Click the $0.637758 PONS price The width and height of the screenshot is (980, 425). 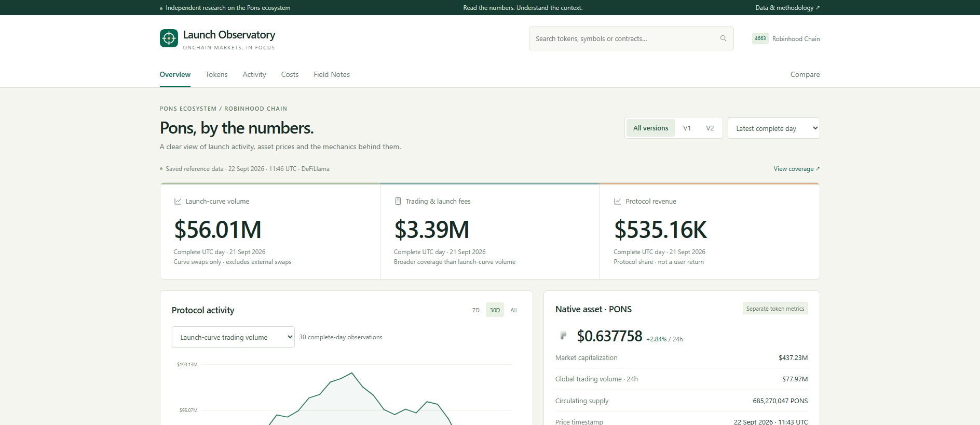609,336
